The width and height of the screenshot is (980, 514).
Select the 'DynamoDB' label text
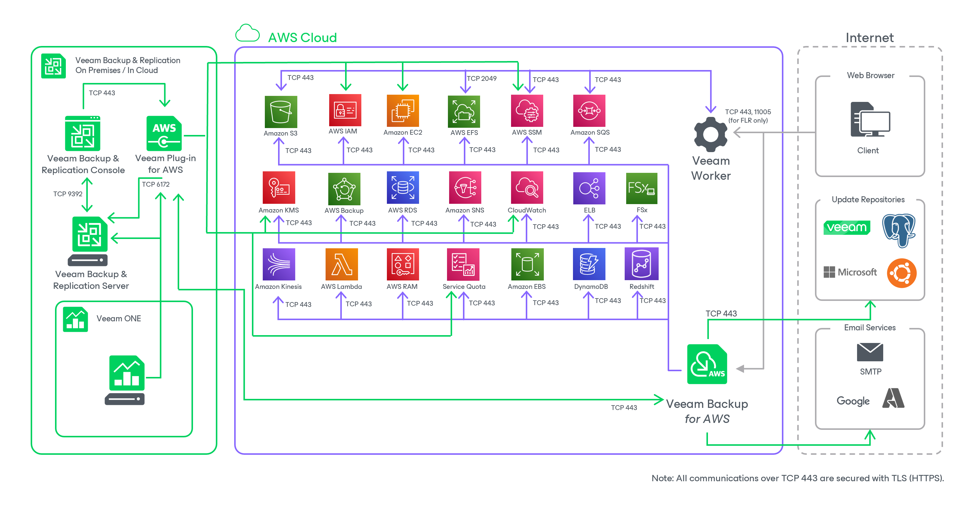pyautogui.click(x=591, y=286)
